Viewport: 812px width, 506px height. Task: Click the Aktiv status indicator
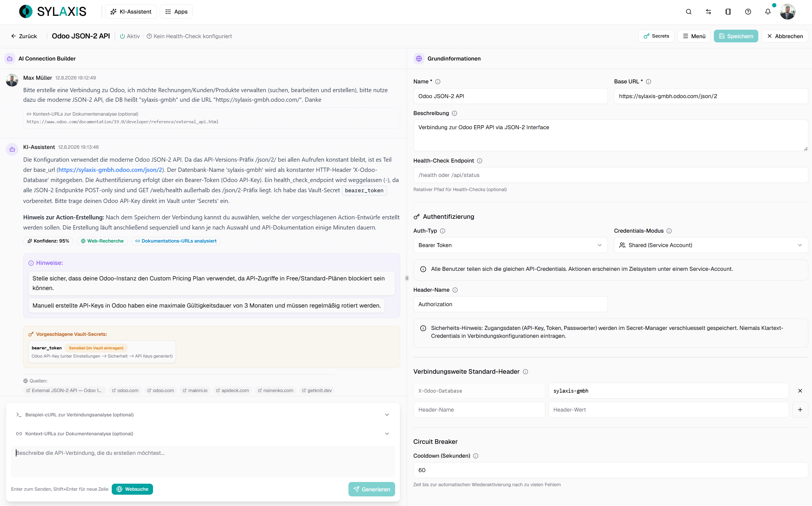pos(130,36)
